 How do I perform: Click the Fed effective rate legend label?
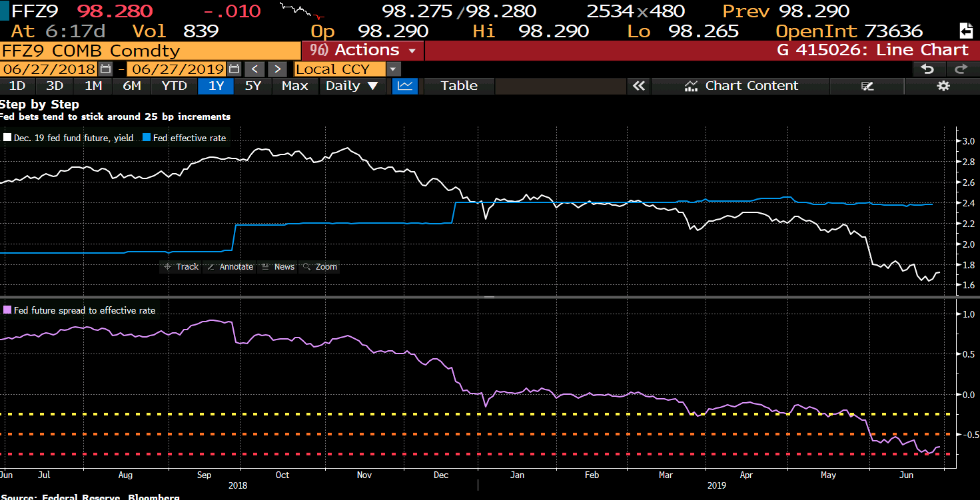pyautogui.click(x=189, y=138)
